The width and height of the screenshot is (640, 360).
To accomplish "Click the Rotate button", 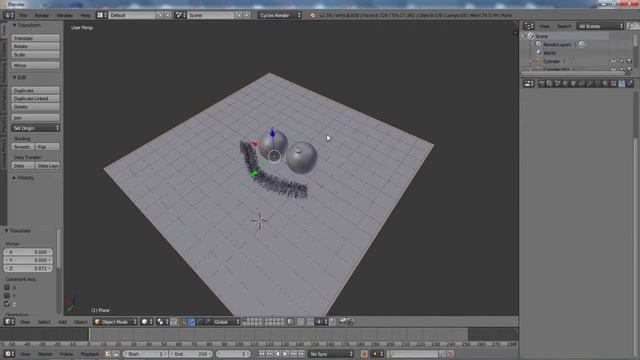I will pos(36,46).
